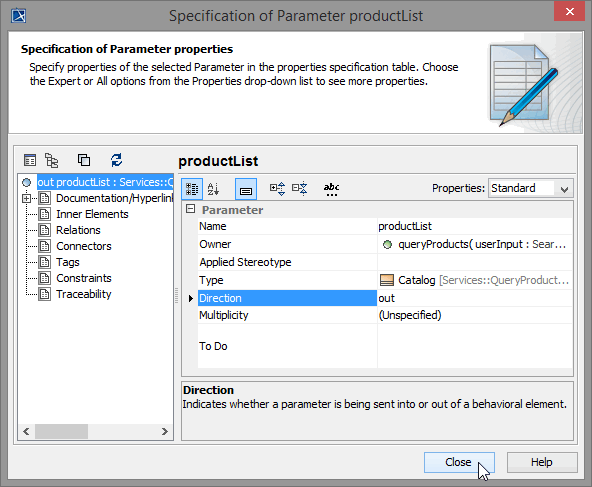Viewport: 592px width, 487px height.
Task: Toggle the categorized view button
Action: tap(192, 188)
